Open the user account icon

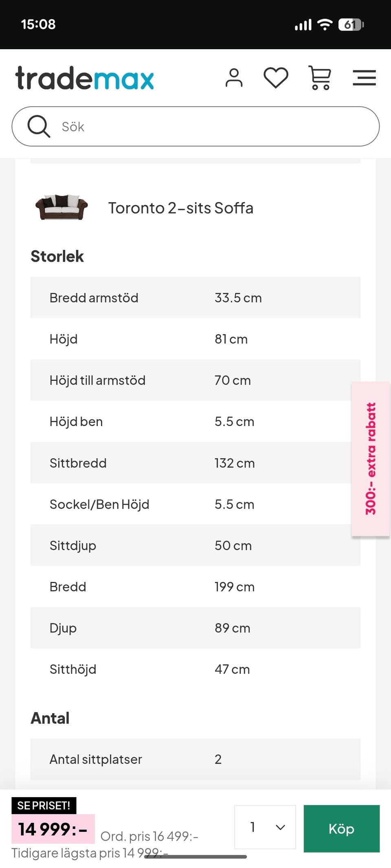tap(234, 78)
